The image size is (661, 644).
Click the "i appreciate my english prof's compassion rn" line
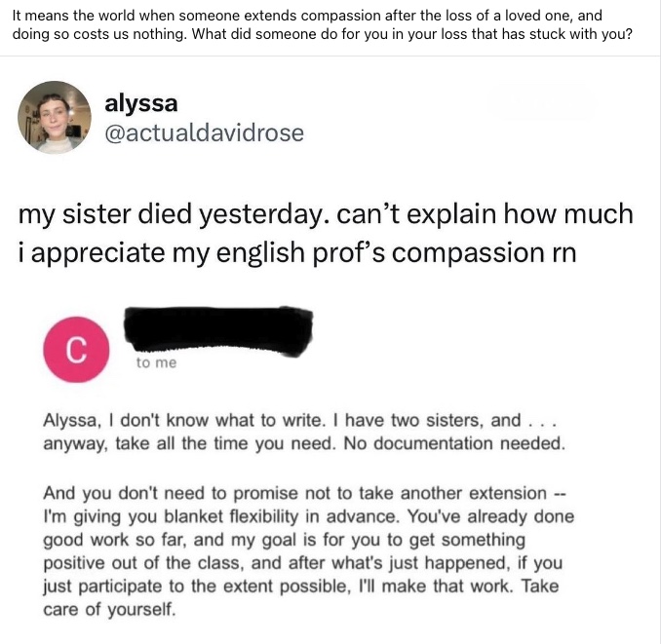[x=297, y=253]
